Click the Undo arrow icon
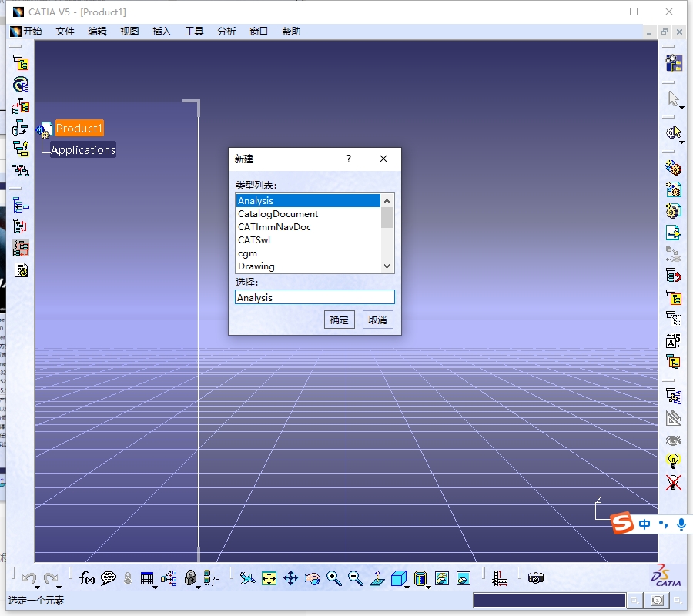This screenshot has height=616, width=693. pyautogui.click(x=29, y=577)
